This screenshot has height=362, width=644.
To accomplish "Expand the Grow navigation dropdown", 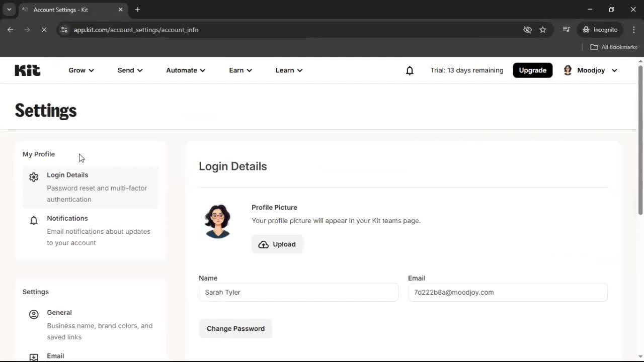I will (x=81, y=70).
